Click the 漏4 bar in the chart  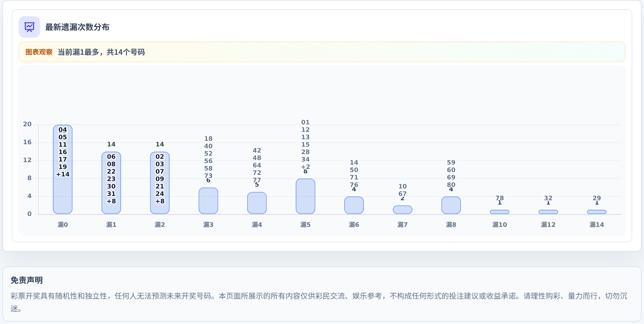pyautogui.click(x=257, y=203)
